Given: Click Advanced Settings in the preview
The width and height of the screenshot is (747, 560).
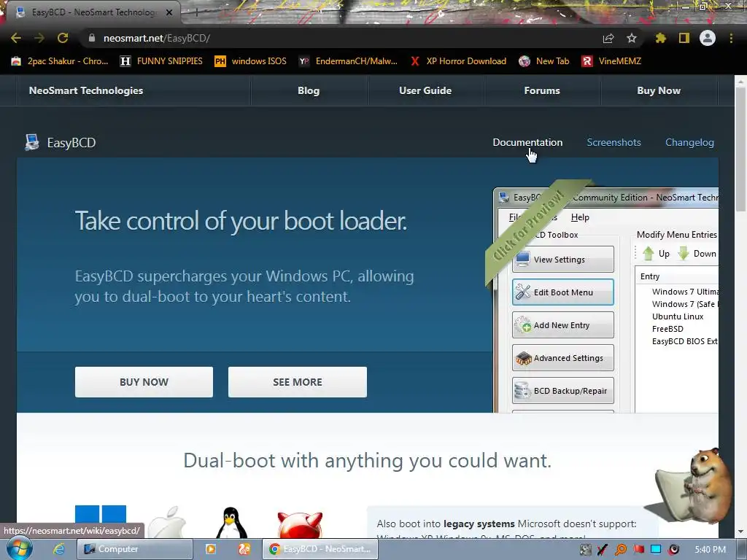Looking at the screenshot, I should [563, 358].
